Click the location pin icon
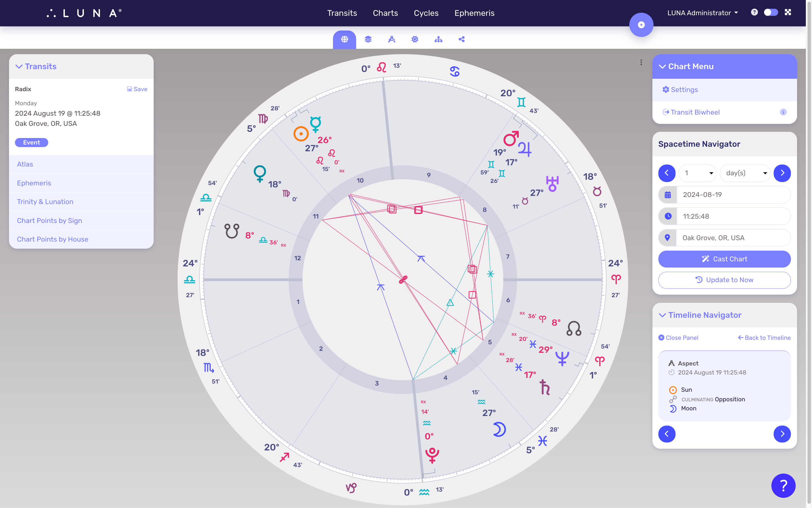The image size is (812, 508). coord(667,238)
